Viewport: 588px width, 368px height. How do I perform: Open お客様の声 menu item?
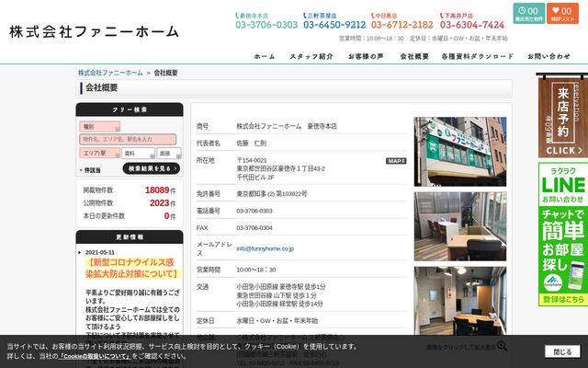[x=366, y=56]
